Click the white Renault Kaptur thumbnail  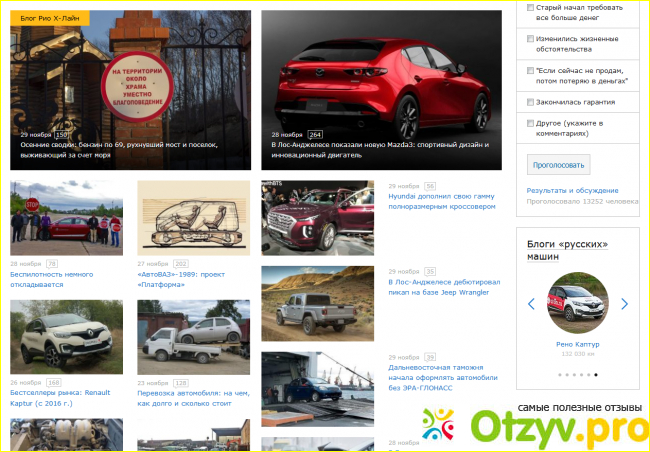66,337
